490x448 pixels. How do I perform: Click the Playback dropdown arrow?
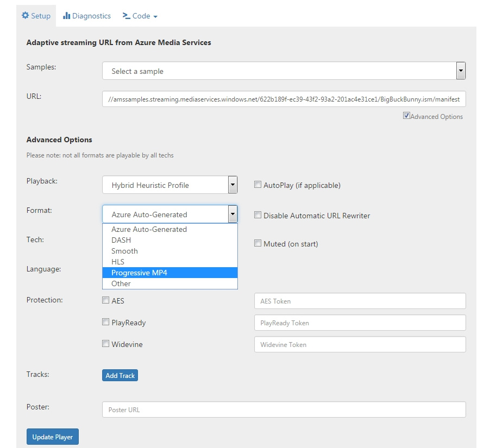(x=233, y=185)
